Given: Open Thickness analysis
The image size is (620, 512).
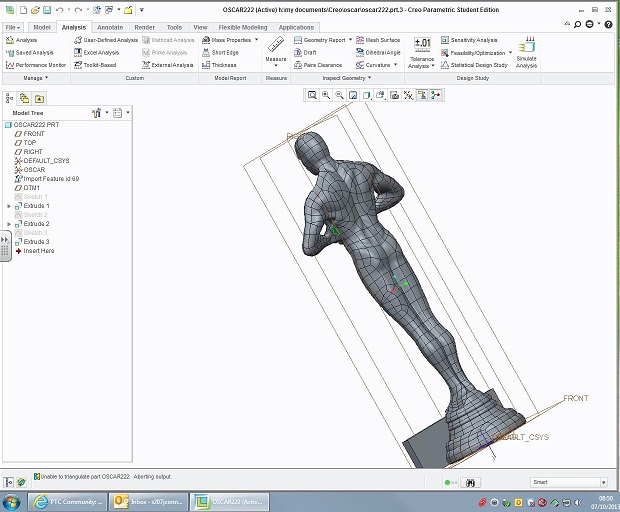Looking at the screenshot, I should pos(219,65).
